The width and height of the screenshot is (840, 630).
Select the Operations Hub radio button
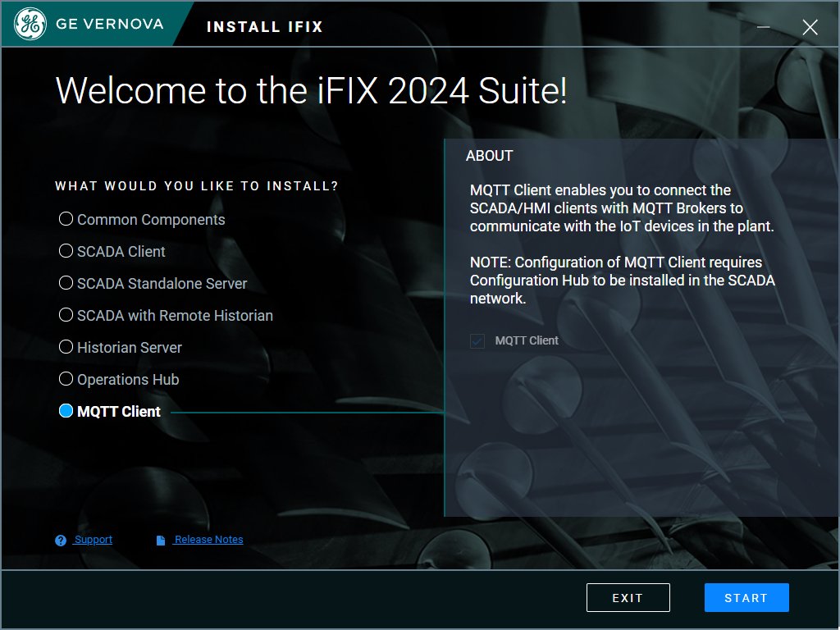(x=66, y=379)
